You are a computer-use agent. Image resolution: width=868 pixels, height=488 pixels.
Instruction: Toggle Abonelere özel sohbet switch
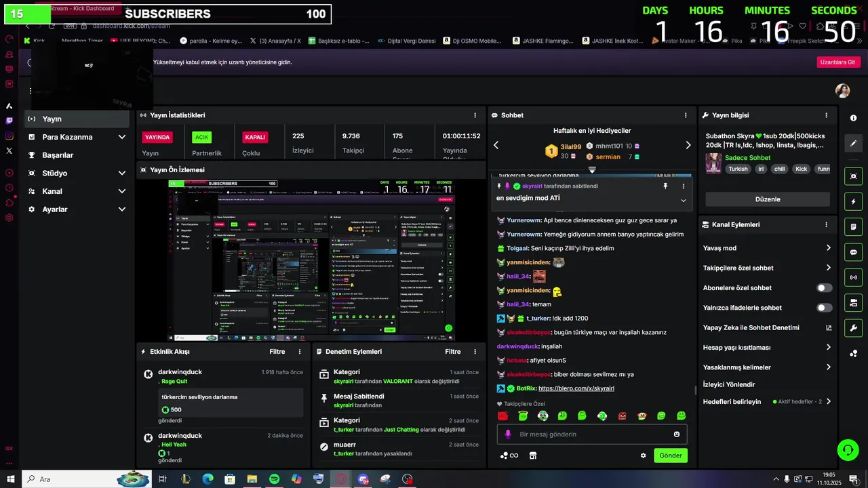pos(825,288)
